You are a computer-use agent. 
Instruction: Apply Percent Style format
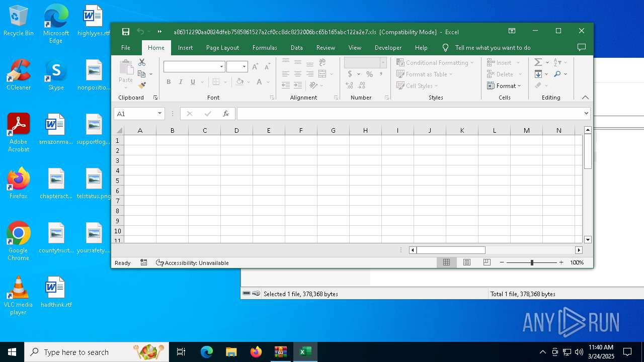(x=369, y=74)
